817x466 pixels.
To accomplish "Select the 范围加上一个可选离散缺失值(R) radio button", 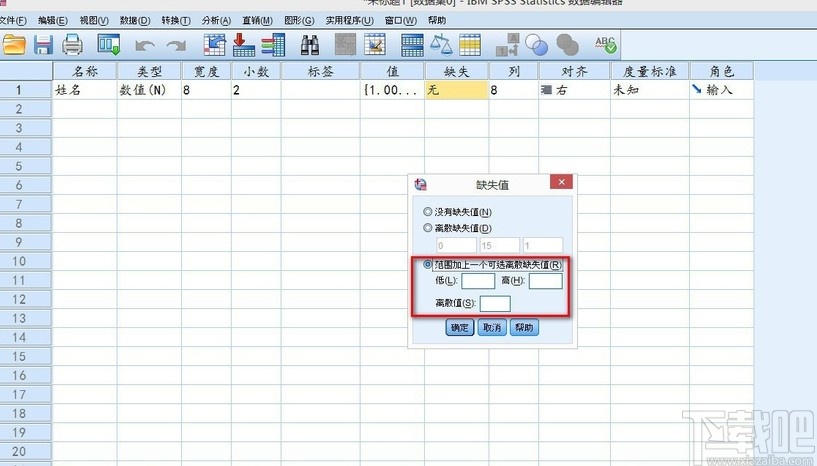I will pos(428,265).
